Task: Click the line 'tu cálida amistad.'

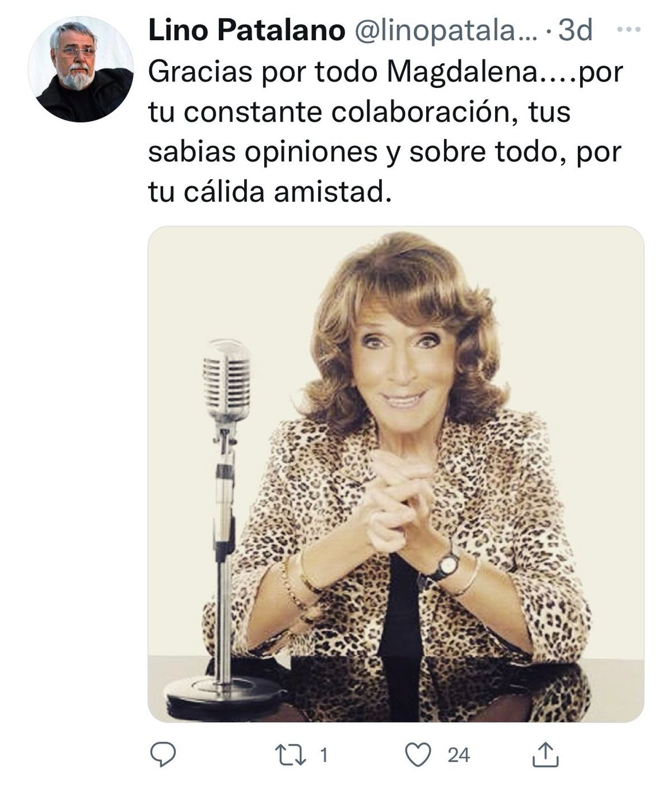Action: pyautogui.click(x=269, y=192)
